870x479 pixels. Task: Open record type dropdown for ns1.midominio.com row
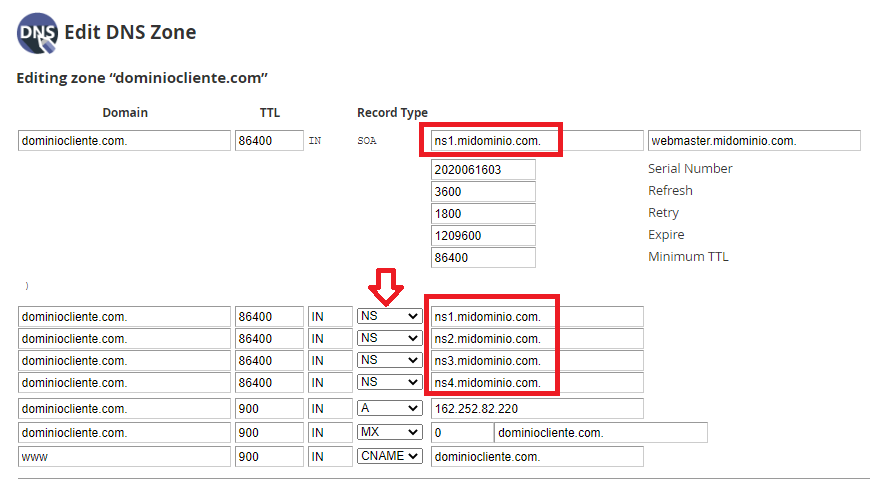pyautogui.click(x=389, y=316)
